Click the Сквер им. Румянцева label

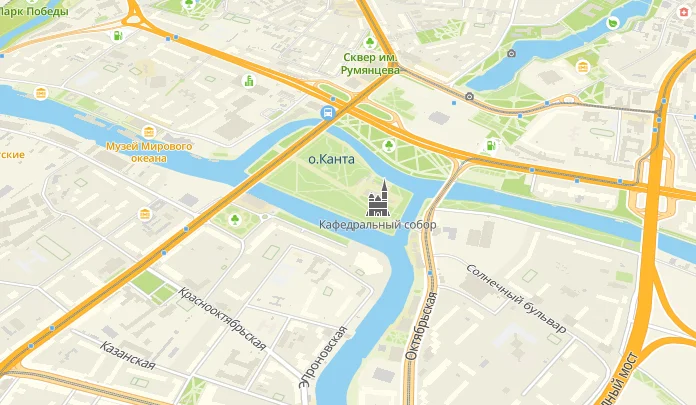370,64
